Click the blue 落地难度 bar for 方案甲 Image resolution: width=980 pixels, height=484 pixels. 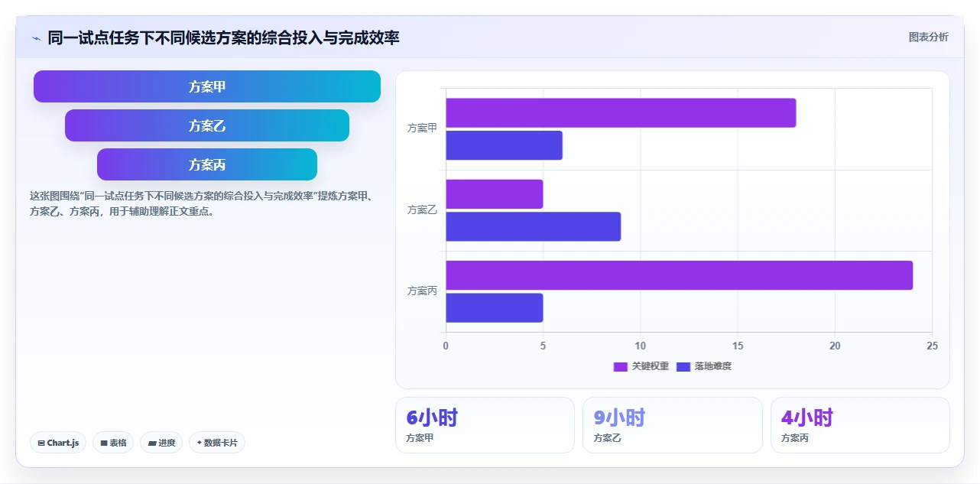504,145
